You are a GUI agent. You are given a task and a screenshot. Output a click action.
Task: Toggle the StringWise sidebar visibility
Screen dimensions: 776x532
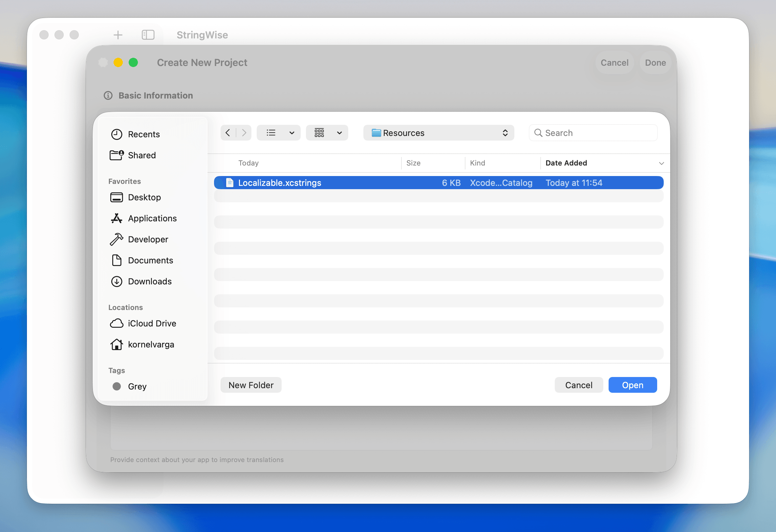click(148, 35)
